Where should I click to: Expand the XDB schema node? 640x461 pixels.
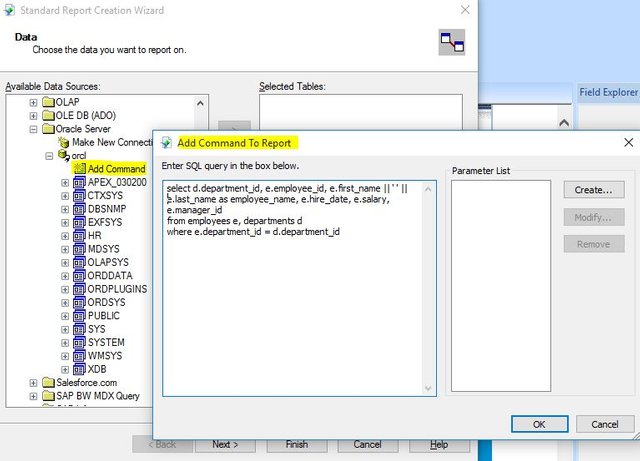65,370
